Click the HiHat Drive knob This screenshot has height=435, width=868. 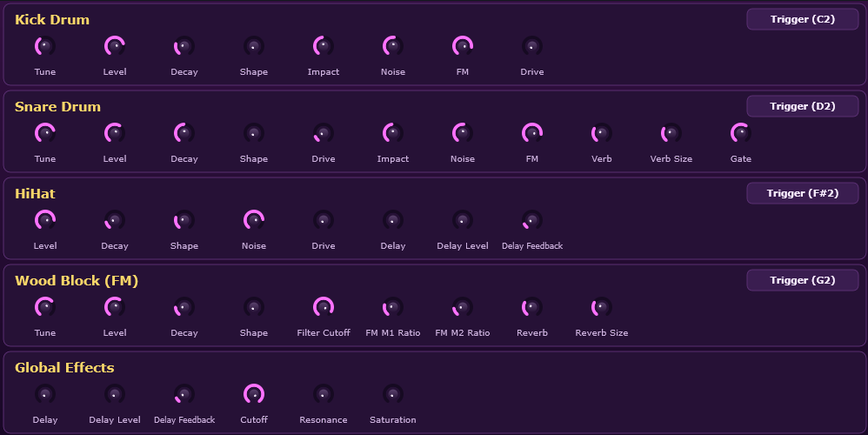[324, 220]
